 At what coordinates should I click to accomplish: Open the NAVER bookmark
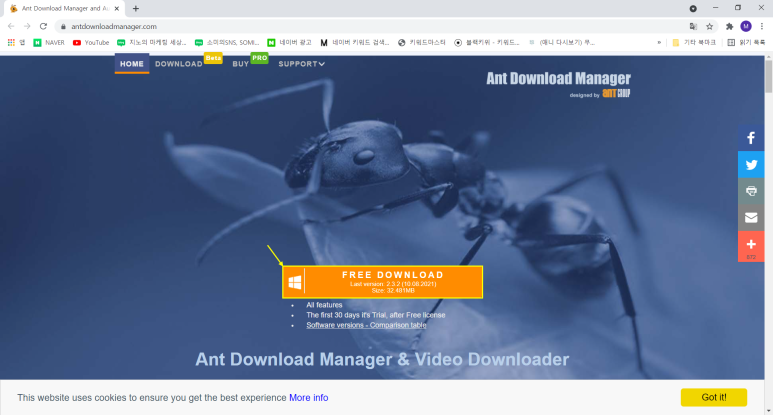(49, 43)
